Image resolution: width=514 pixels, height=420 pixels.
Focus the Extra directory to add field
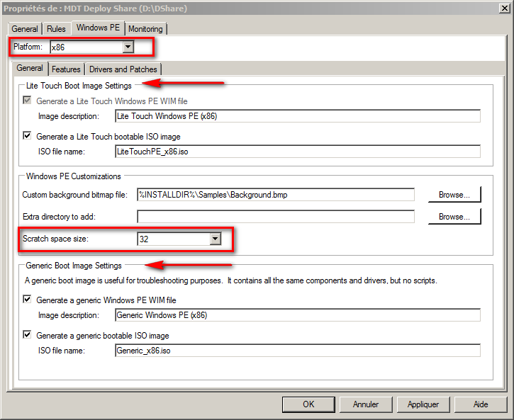coord(275,217)
